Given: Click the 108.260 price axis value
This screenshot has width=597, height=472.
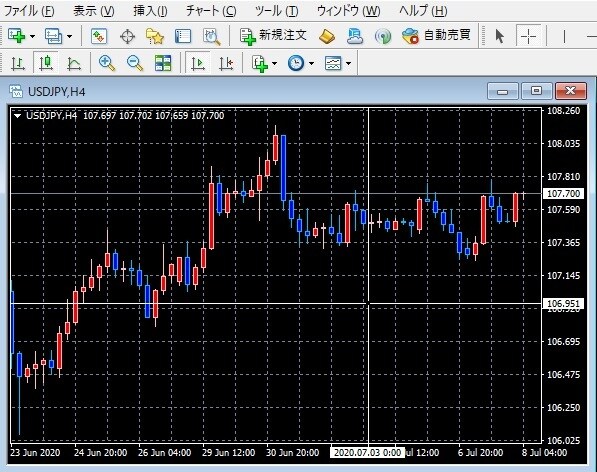Looking at the screenshot, I should pyautogui.click(x=563, y=111).
